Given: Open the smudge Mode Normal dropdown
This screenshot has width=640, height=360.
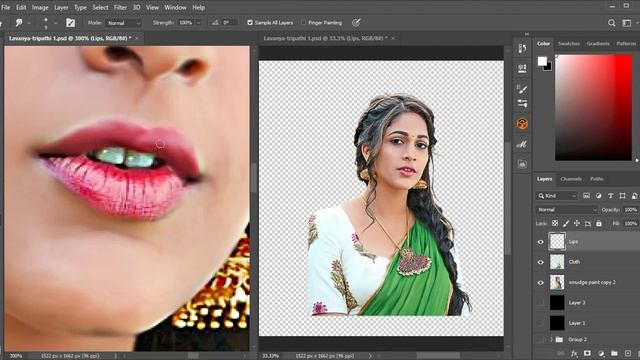Looking at the screenshot, I should click(x=124, y=23).
